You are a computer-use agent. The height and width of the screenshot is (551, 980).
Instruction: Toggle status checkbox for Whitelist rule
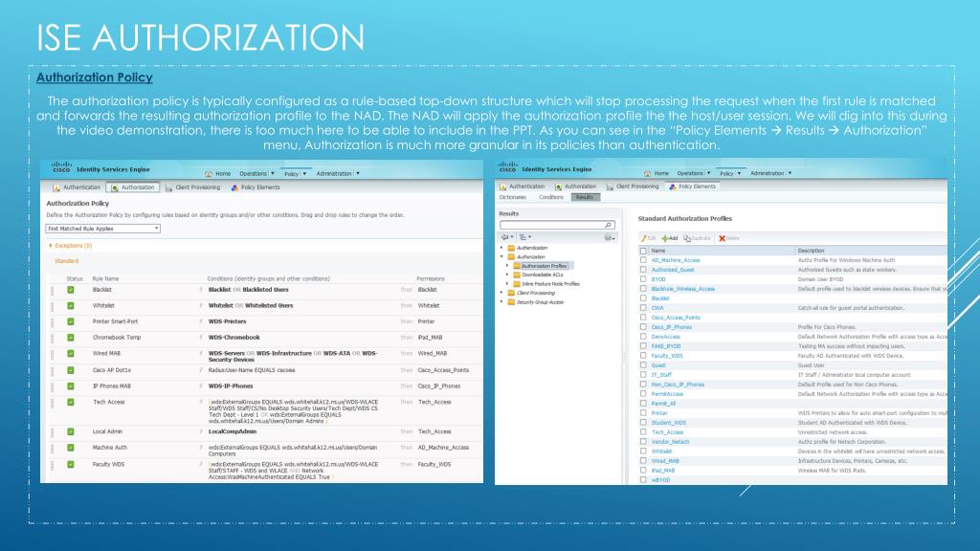(x=71, y=306)
